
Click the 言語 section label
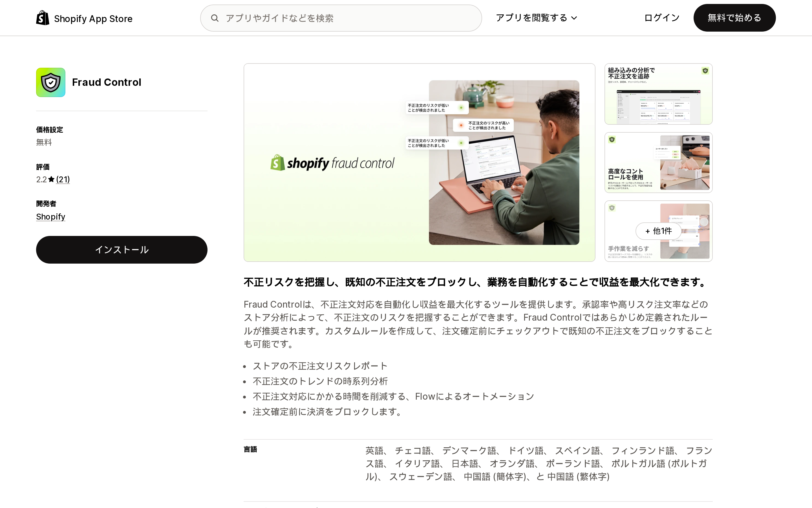250,449
